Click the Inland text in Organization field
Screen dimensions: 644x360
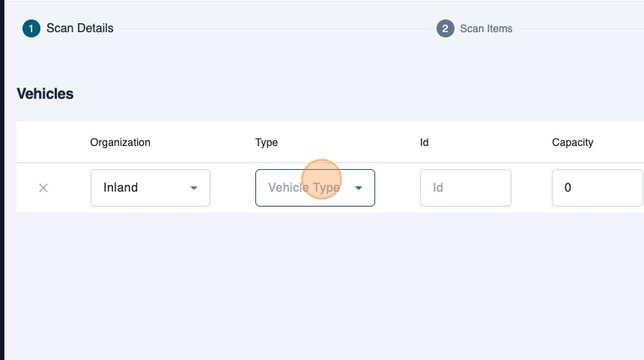tap(121, 188)
